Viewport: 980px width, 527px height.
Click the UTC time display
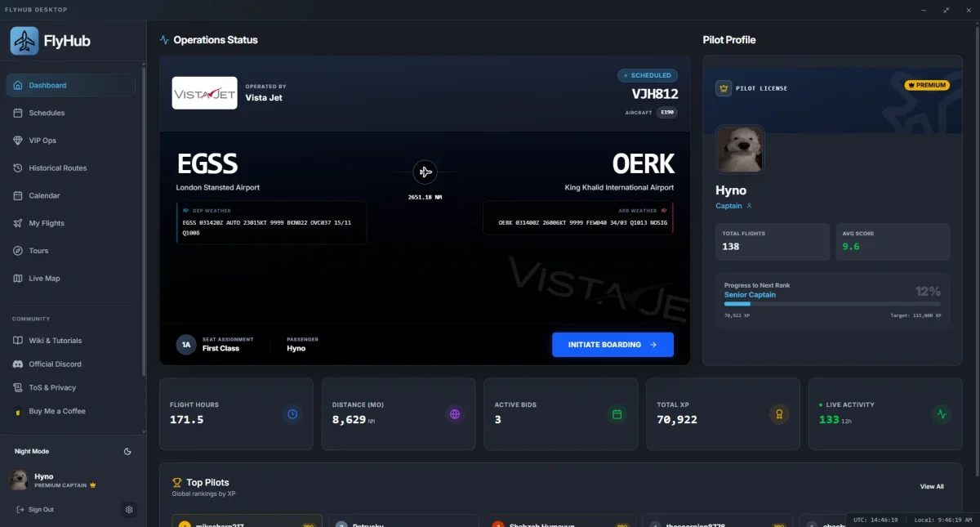pos(876,520)
